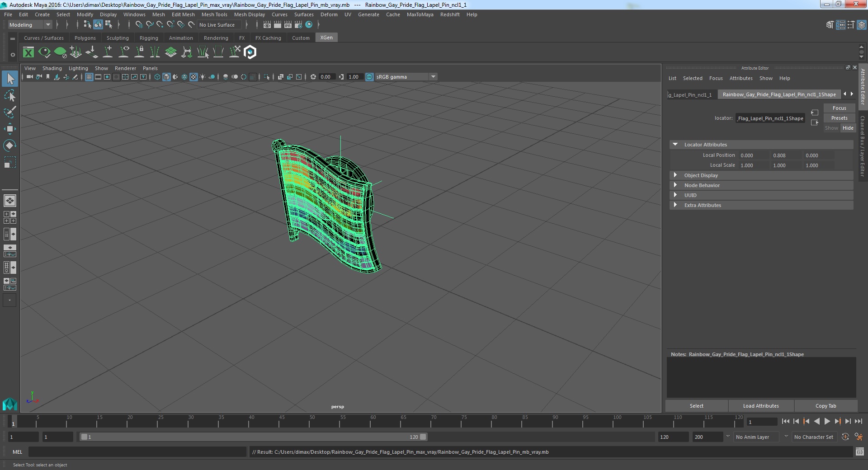The image size is (868, 470).
Task: Choose the Move tool in toolbox
Action: [10, 129]
